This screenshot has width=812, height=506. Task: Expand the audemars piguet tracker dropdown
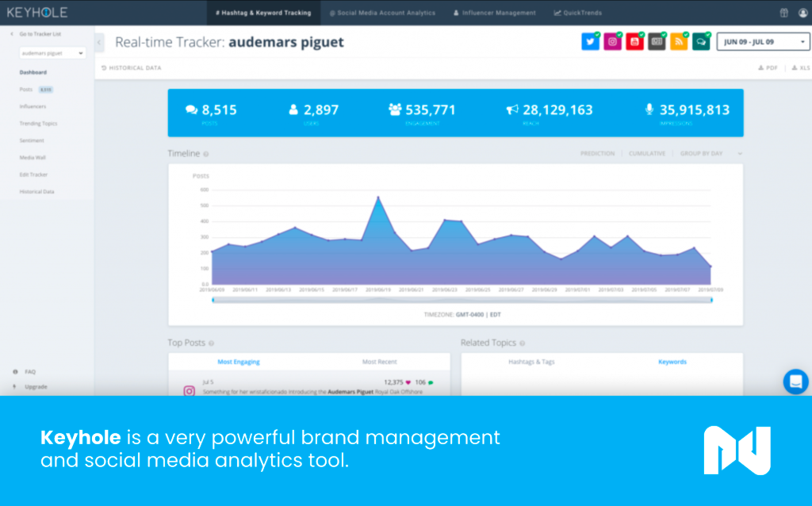point(53,53)
